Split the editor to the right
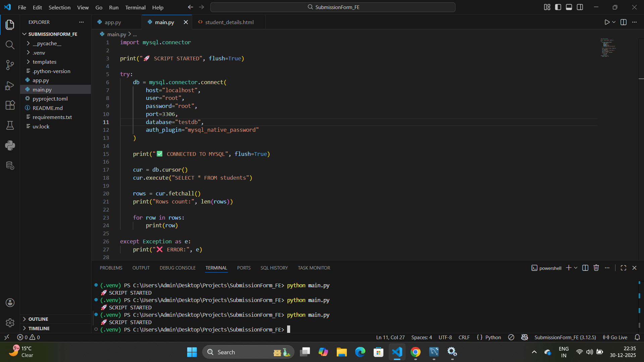Screen dimensions: 644x362 624,22
